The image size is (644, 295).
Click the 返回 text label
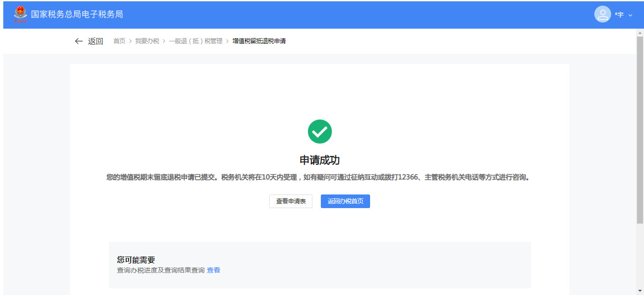(95, 41)
